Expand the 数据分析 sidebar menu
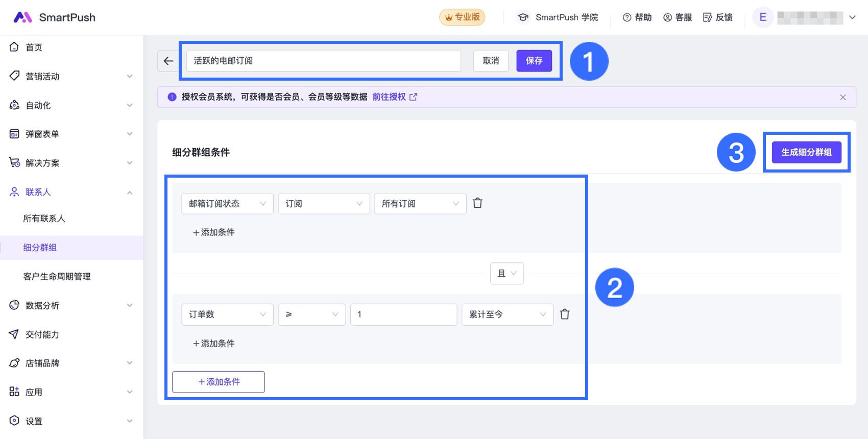The height and width of the screenshot is (439, 868). click(x=130, y=305)
